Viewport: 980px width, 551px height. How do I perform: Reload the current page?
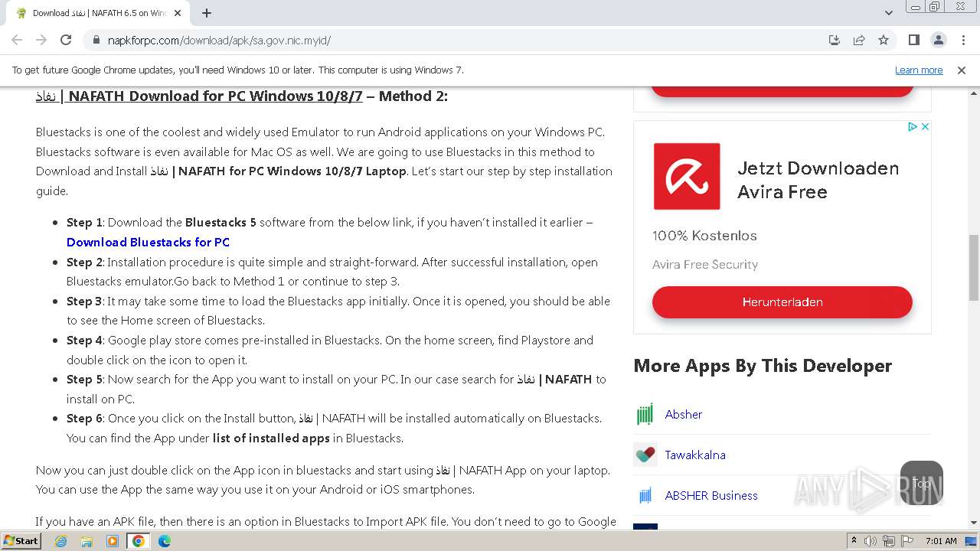pyautogui.click(x=66, y=40)
